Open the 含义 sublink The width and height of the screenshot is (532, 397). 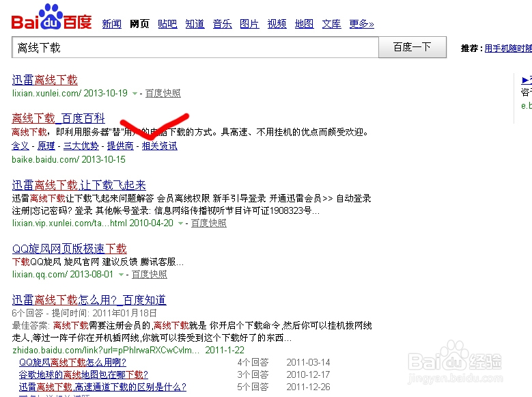click(20, 146)
